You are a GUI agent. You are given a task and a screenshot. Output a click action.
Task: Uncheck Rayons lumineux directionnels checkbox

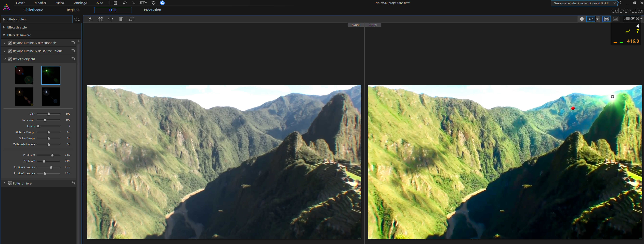tap(10, 43)
